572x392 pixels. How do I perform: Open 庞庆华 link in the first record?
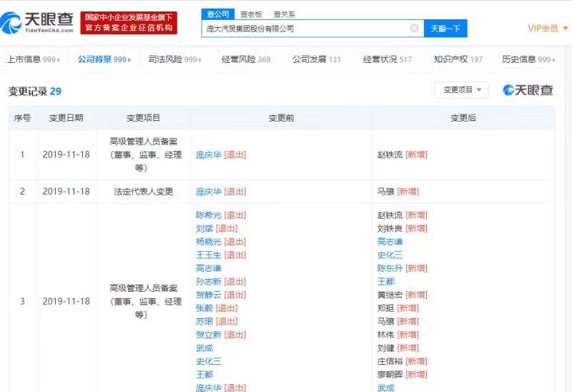click(x=208, y=155)
